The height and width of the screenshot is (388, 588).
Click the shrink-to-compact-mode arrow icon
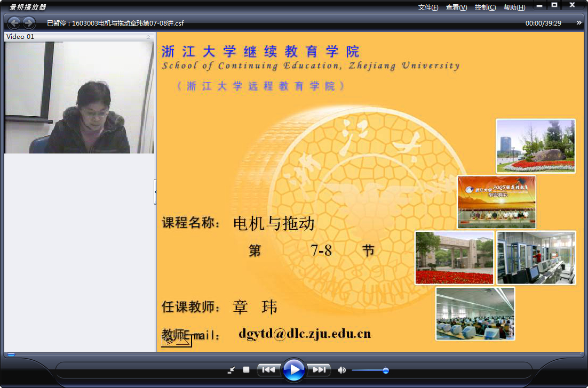click(x=231, y=370)
